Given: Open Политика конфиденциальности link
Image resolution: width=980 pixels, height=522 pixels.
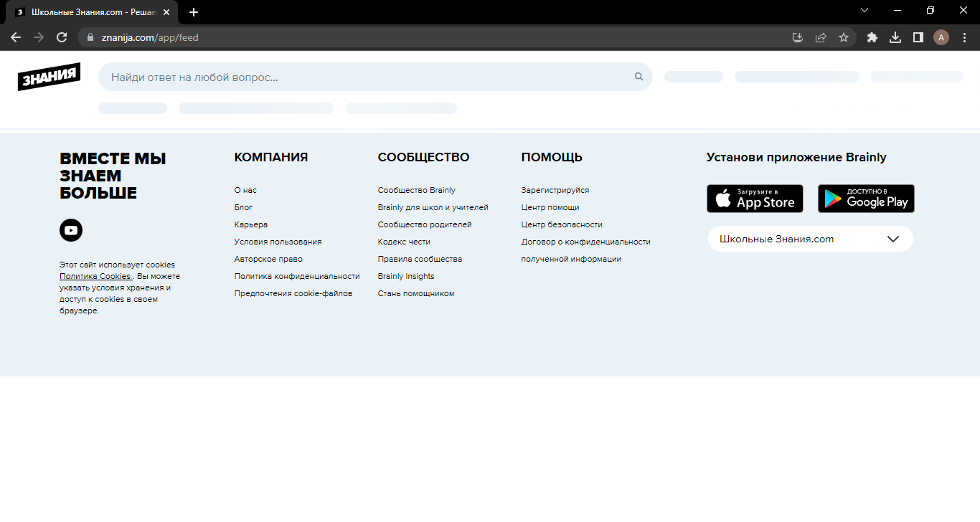Looking at the screenshot, I should [297, 276].
